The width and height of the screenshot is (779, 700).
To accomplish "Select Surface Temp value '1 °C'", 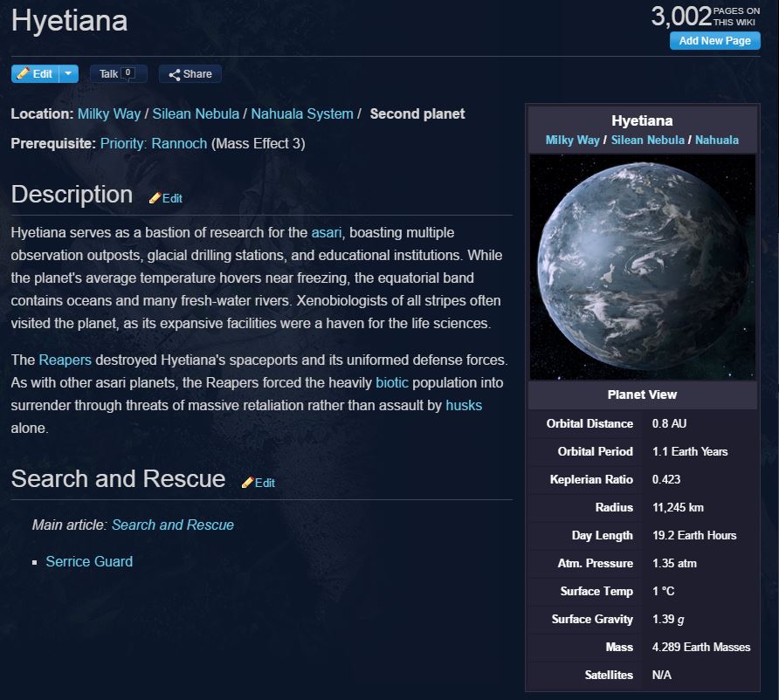I will tap(663, 591).
